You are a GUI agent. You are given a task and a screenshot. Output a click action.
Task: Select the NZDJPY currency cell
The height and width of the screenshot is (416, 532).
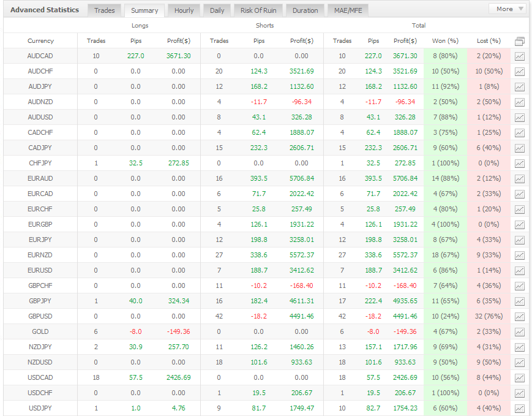[40, 347]
